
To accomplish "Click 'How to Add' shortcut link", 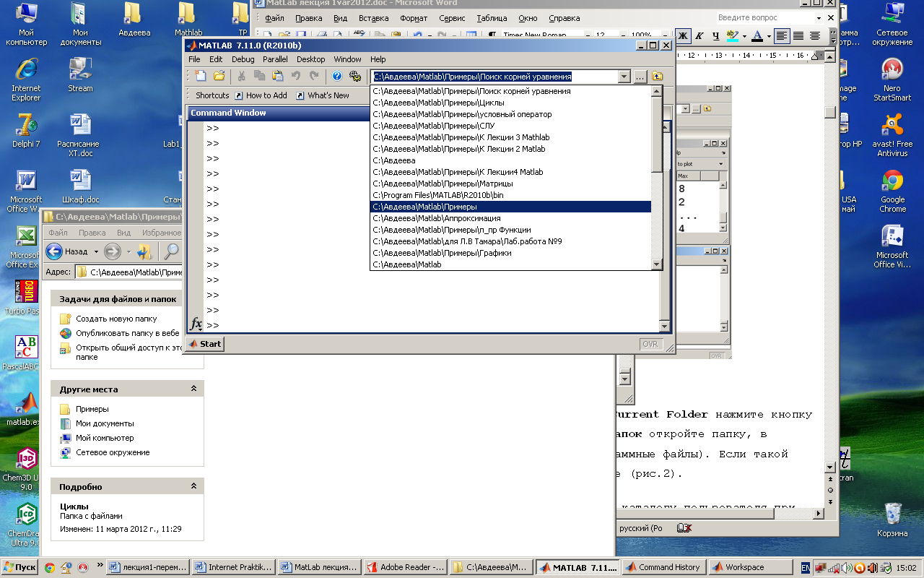I will (x=260, y=95).
